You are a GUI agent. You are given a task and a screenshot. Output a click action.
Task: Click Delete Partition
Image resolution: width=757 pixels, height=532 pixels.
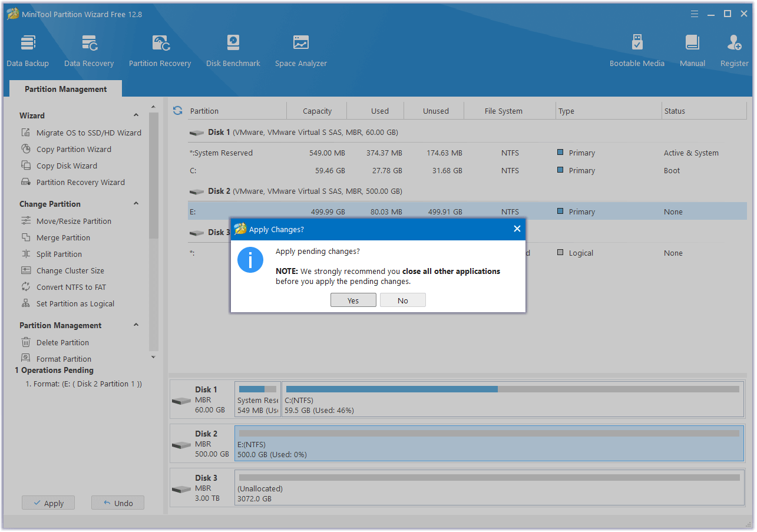pyautogui.click(x=55, y=342)
